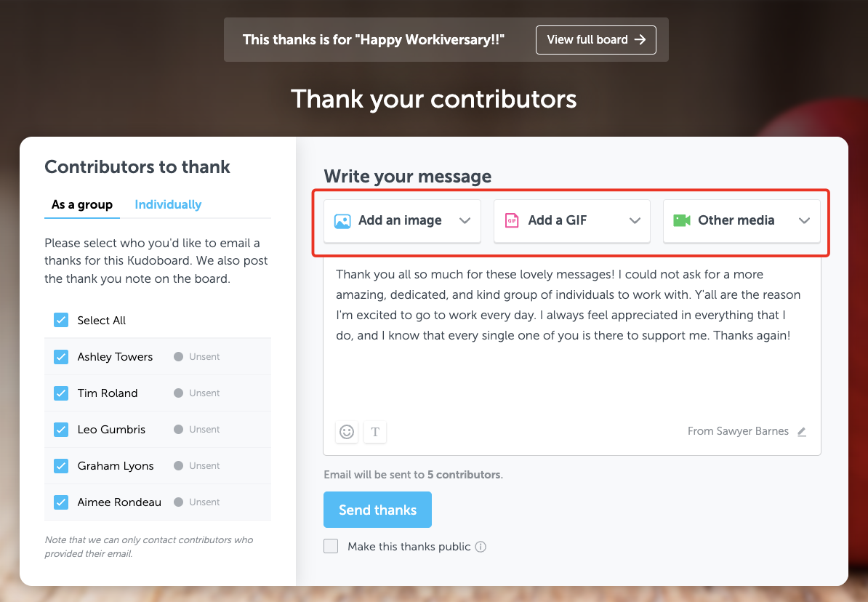The width and height of the screenshot is (868, 602).
Task: Edit sender name with pencil icon
Action: tap(802, 431)
